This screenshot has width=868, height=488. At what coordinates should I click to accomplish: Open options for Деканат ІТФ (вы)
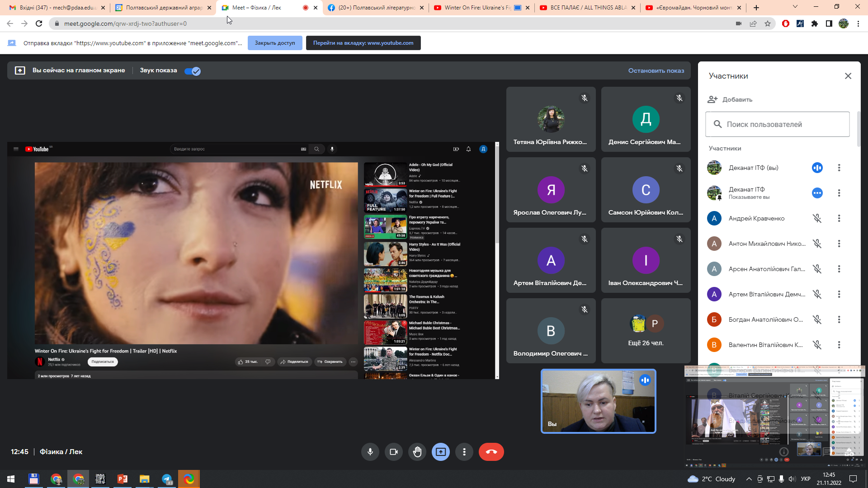click(839, 168)
